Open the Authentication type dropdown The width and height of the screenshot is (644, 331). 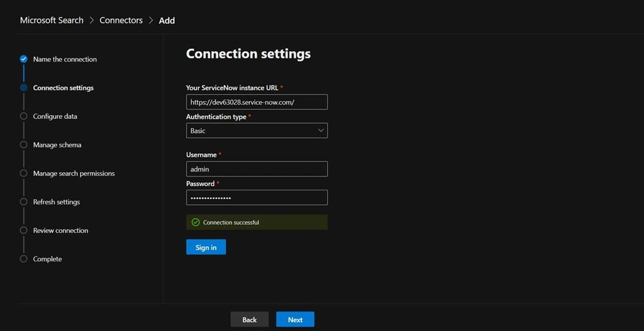coord(257,131)
